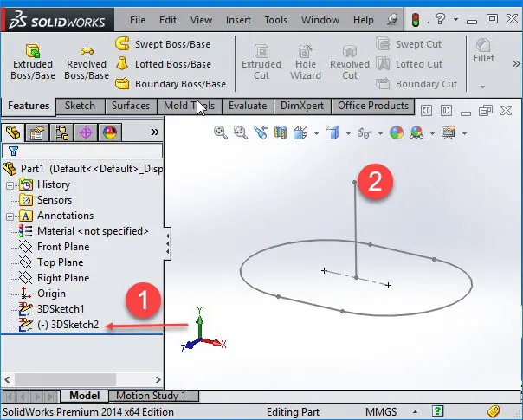Choose Boundary Boss/Base command
523x420 pixels.
coord(171,84)
